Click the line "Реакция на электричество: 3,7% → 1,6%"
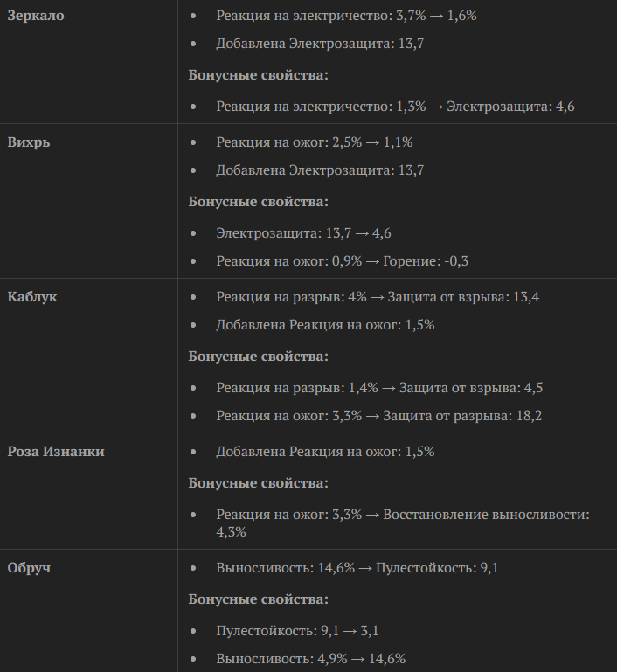This screenshot has width=617, height=672. [346, 17]
